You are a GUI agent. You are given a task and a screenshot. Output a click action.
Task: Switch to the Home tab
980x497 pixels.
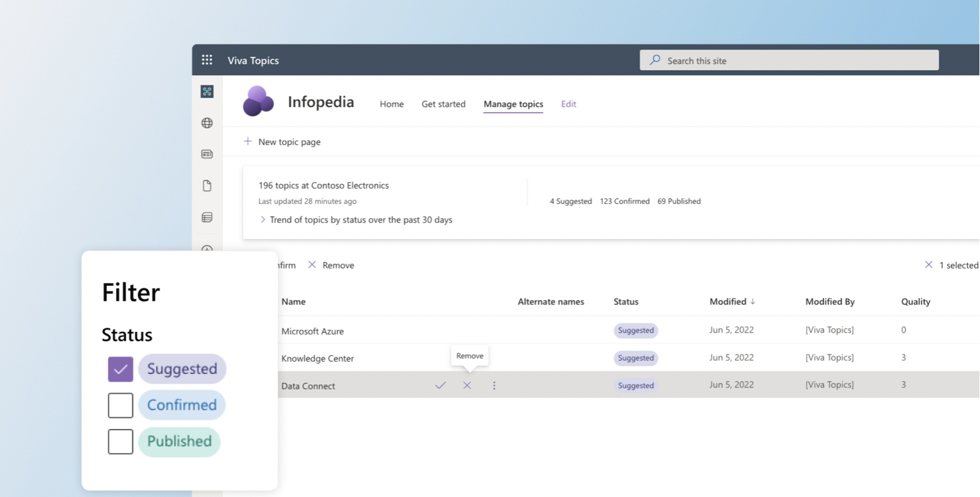coord(391,104)
